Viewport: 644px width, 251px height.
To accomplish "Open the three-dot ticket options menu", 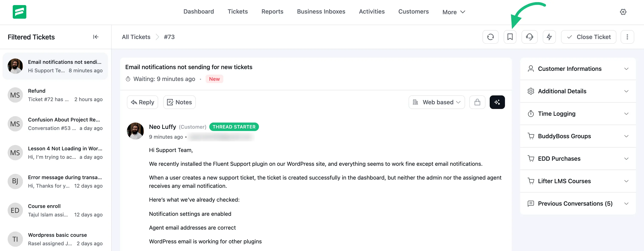I will [627, 37].
